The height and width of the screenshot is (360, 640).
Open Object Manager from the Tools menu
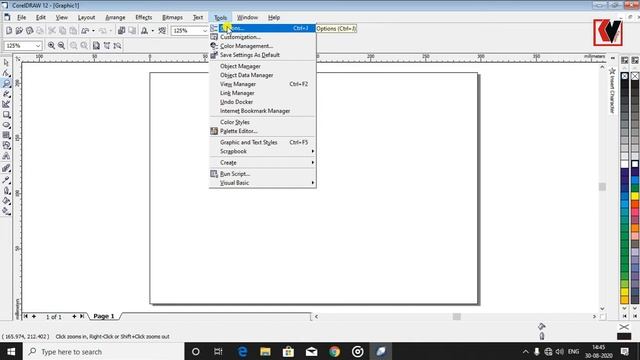(x=263, y=66)
